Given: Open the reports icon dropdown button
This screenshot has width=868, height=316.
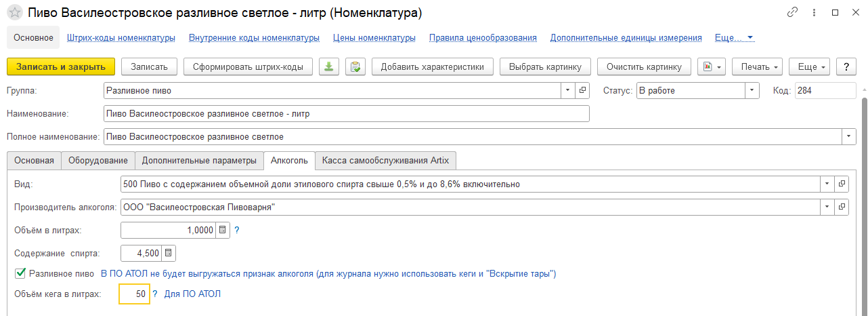Looking at the screenshot, I should (711, 66).
